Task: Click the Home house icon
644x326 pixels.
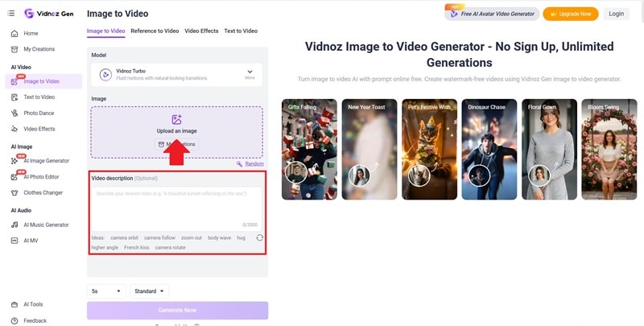Action: pos(14,33)
